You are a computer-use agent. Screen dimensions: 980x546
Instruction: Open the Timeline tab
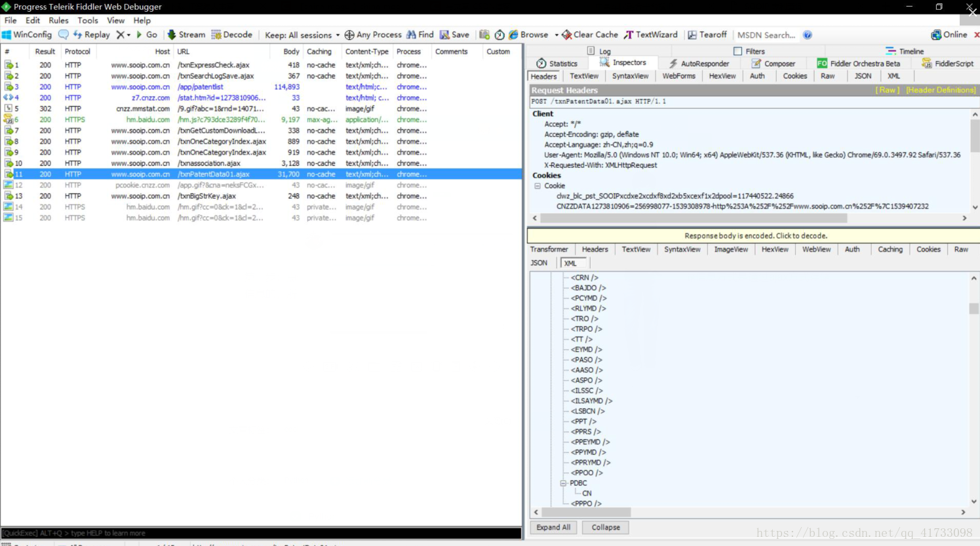pos(905,51)
